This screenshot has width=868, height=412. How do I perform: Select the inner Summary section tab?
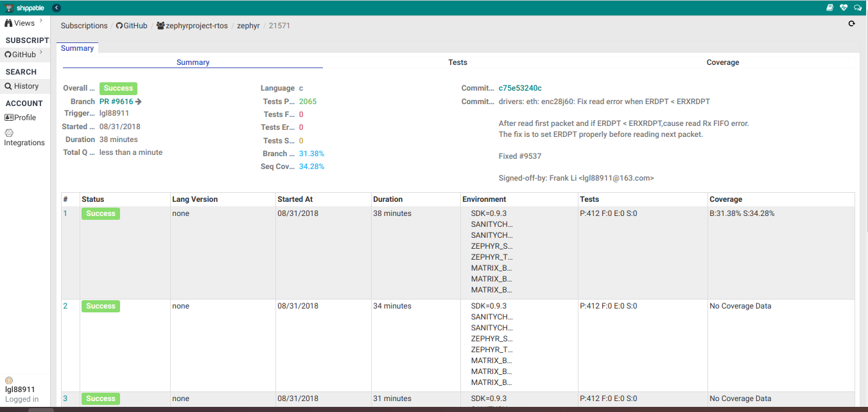point(193,62)
